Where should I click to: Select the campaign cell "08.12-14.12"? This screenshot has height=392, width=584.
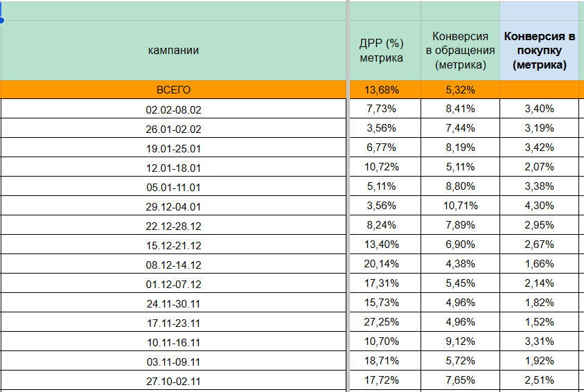click(x=173, y=264)
